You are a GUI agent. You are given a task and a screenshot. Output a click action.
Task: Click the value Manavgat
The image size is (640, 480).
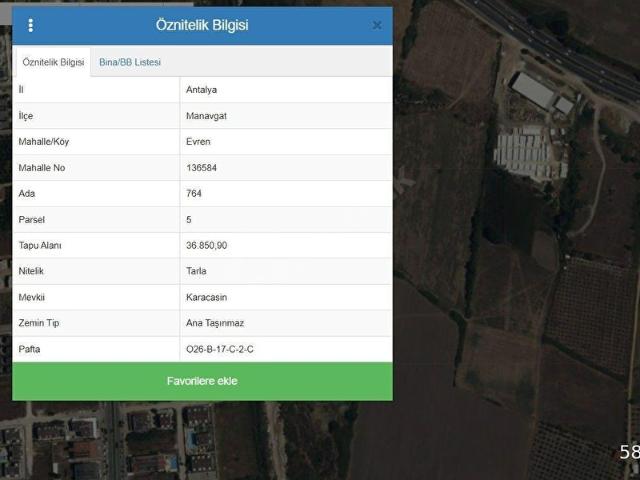pyautogui.click(x=206, y=116)
